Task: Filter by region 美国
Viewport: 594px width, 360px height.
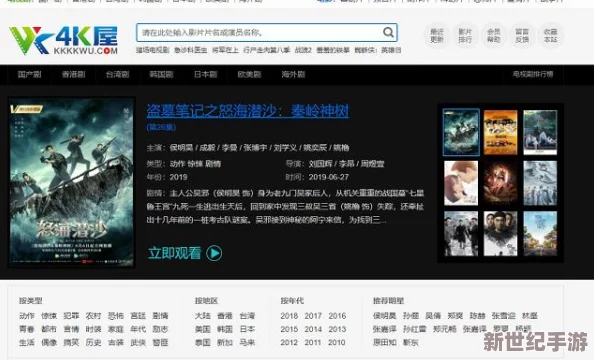Action: pos(203,329)
